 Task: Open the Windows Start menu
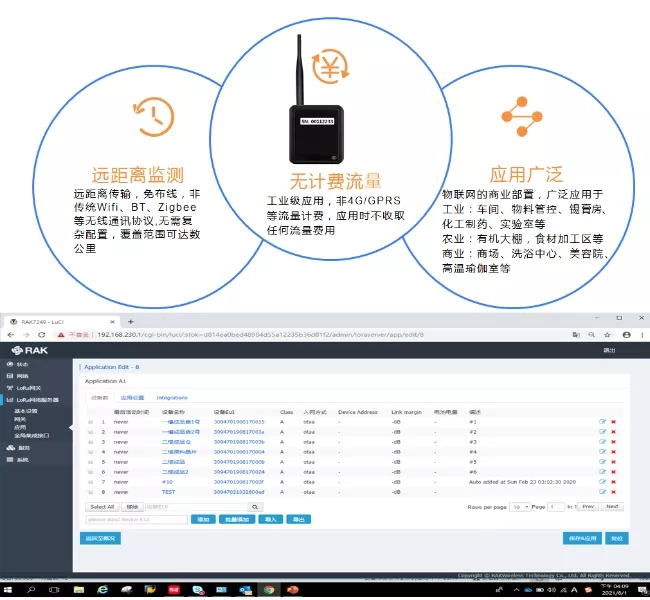point(7,589)
